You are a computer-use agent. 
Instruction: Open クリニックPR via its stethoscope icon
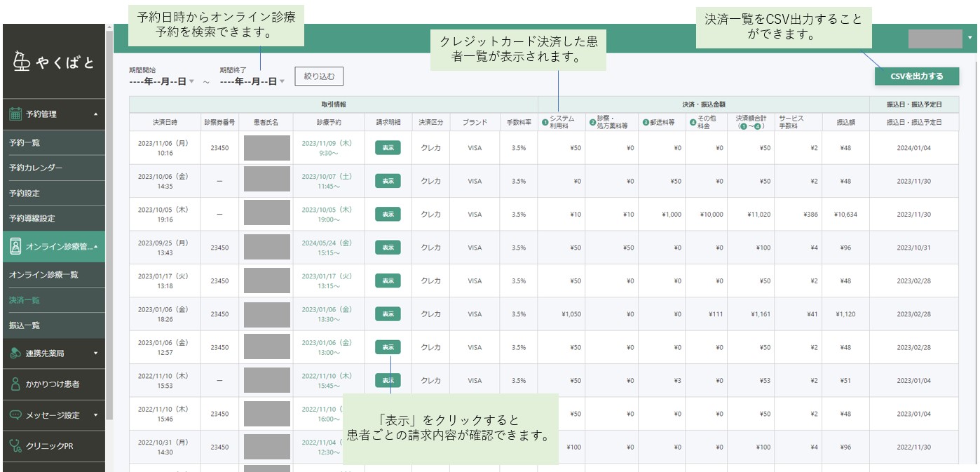coord(15,445)
